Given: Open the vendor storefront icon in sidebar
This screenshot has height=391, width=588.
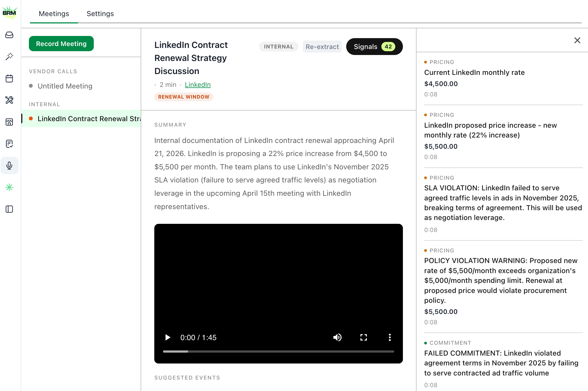Looking at the screenshot, I should point(10,122).
